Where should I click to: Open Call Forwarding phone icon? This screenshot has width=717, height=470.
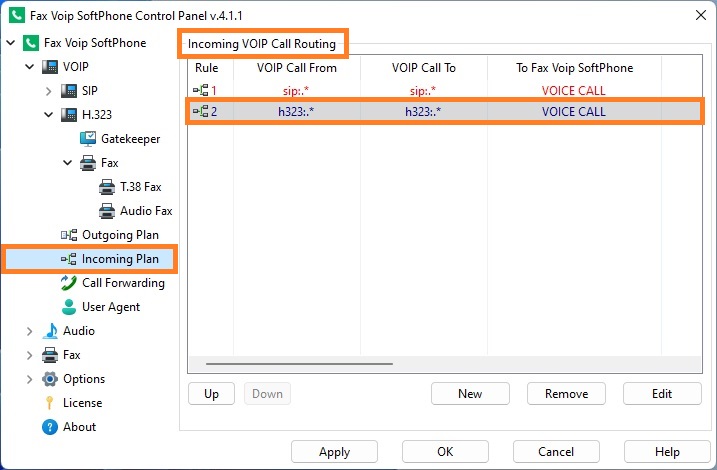click(69, 283)
